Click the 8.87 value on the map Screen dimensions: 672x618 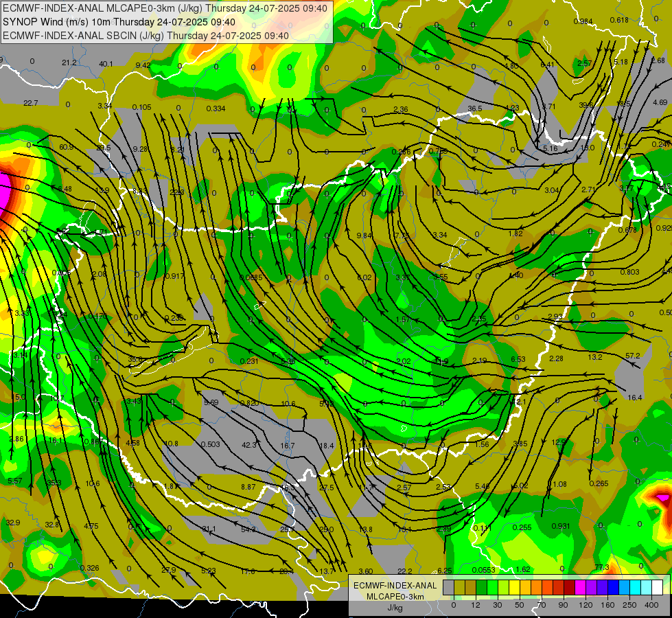click(248, 487)
